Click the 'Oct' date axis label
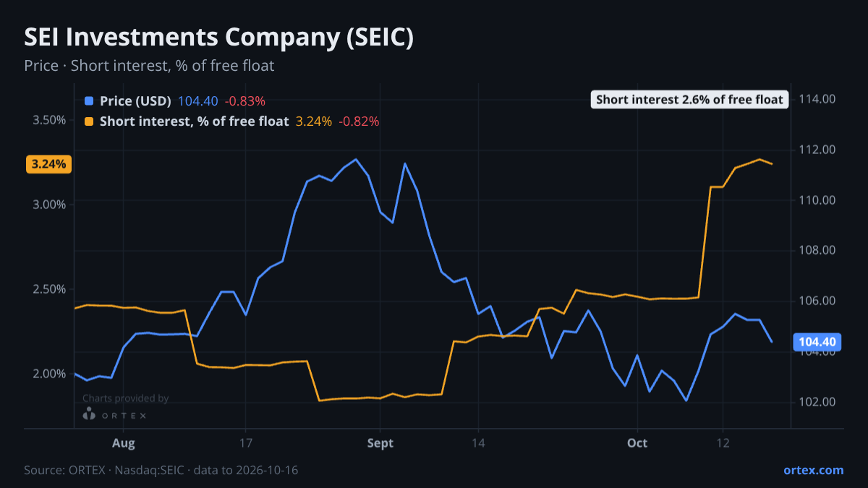The width and height of the screenshot is (868, 488). [x=637, y=442]
